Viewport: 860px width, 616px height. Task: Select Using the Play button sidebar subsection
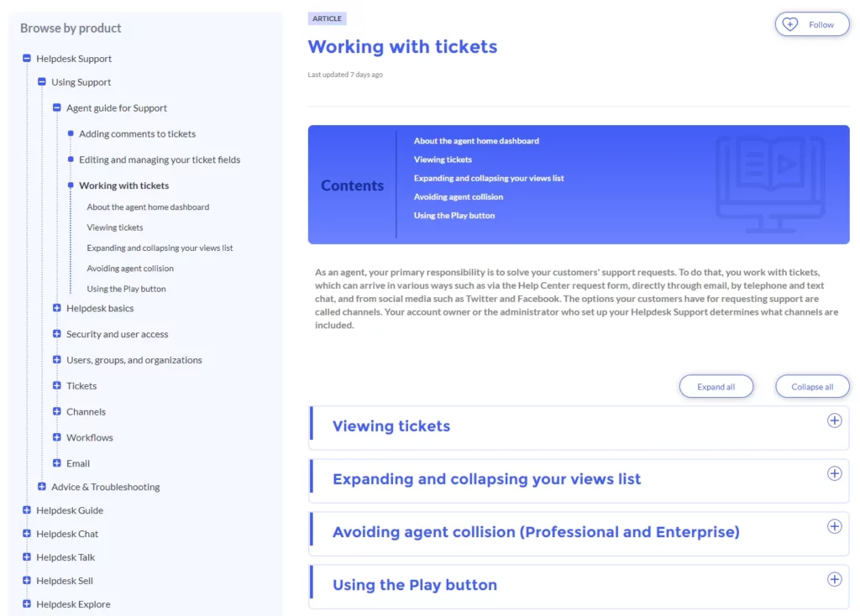pos(126,289)
